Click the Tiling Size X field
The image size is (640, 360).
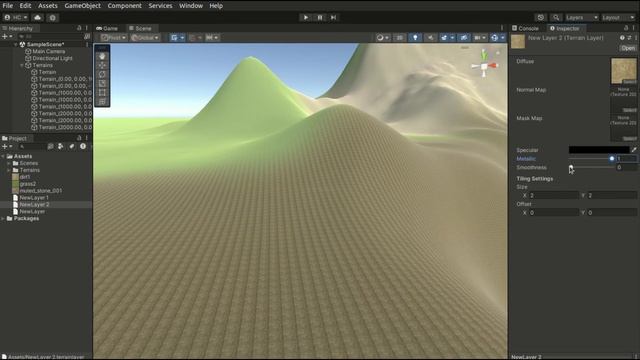554,196
